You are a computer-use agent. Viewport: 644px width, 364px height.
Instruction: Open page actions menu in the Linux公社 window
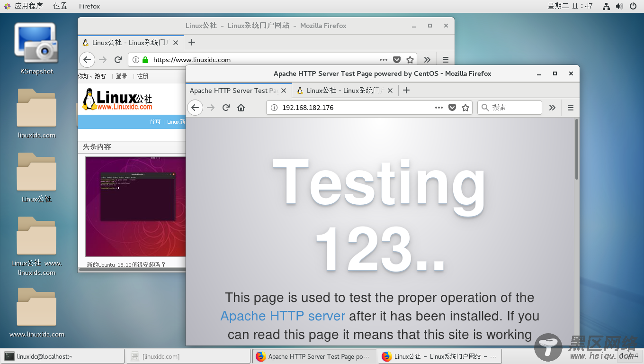(384, 60)
